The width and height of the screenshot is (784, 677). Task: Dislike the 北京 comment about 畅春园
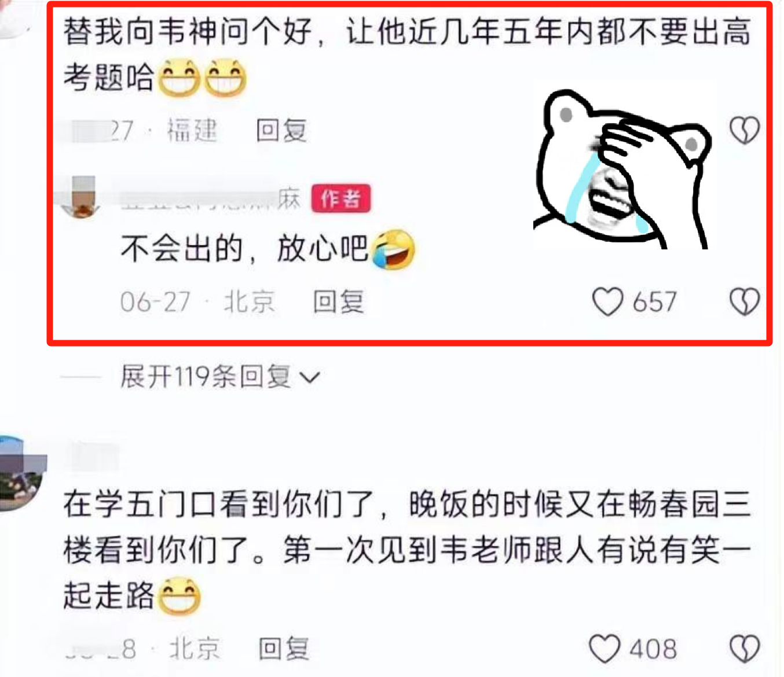tap(744, 648)
